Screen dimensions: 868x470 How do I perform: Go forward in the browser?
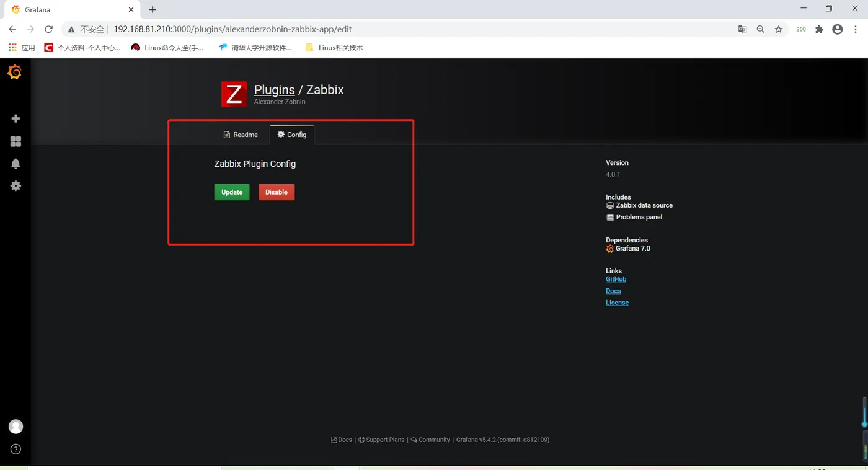[30, 29]
